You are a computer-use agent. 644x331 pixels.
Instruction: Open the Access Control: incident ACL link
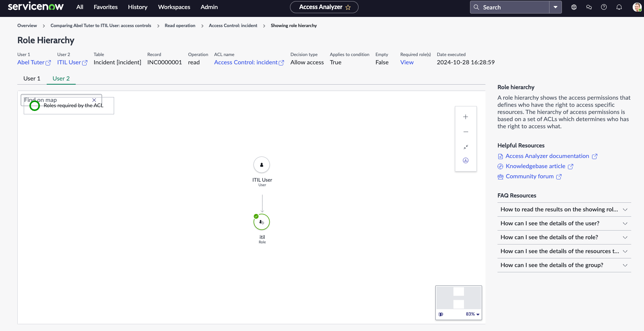pos(246,62)
